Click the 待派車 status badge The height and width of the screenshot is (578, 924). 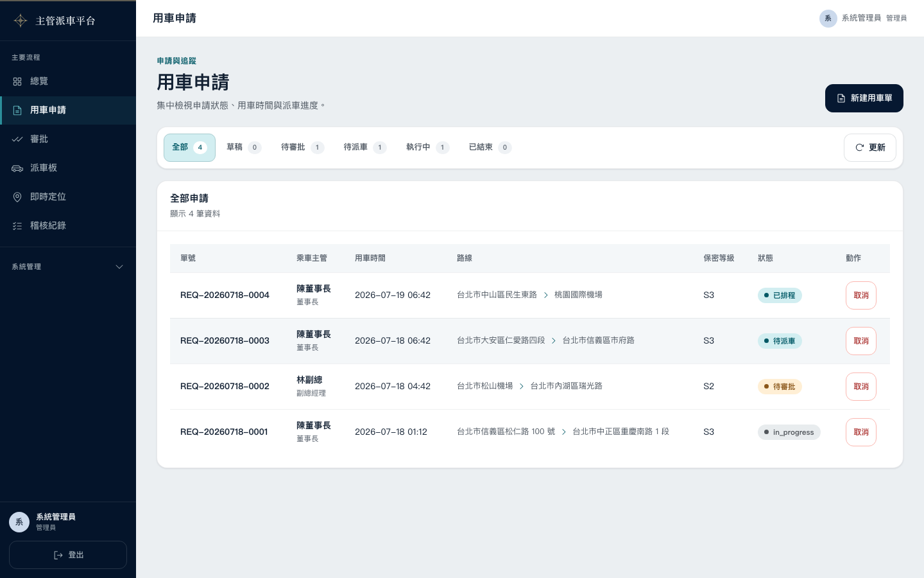(780, 341)
